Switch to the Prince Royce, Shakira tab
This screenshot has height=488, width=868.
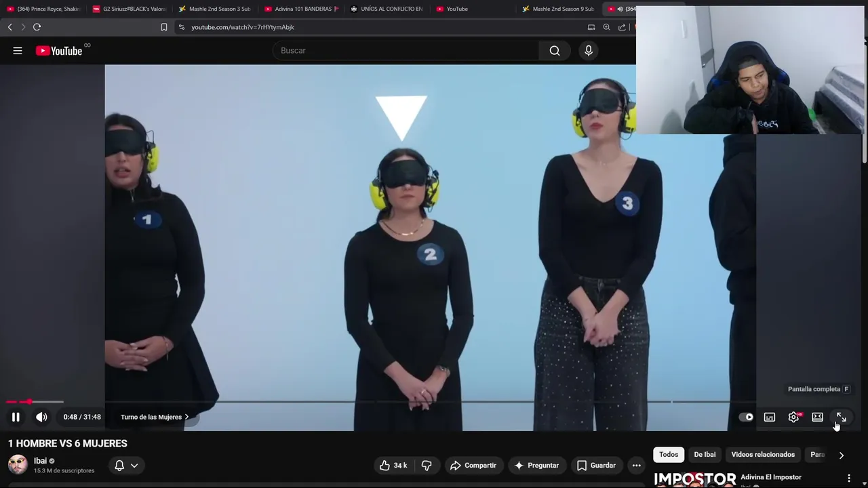[43, 9]
